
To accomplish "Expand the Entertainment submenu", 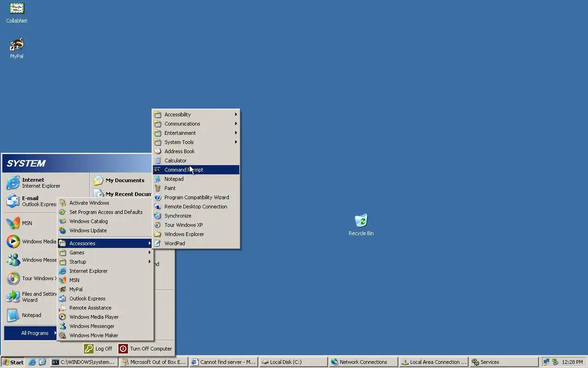I will pos(196,133).
